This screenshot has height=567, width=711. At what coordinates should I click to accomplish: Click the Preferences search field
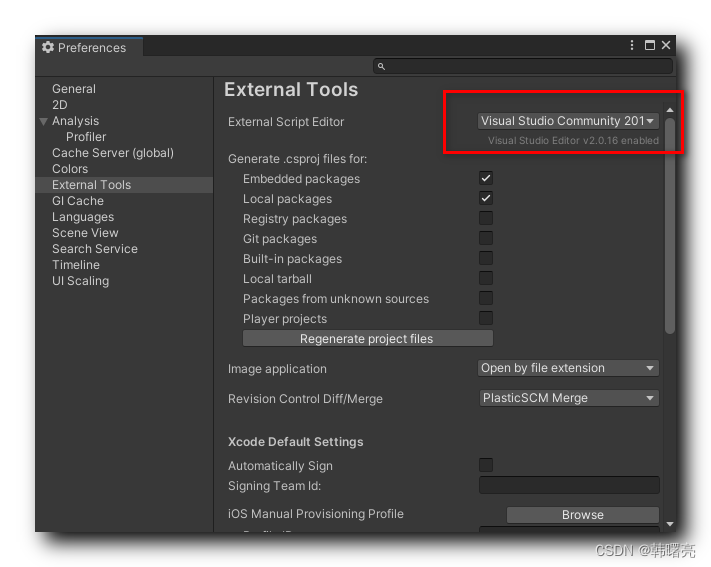click(523, 66)
